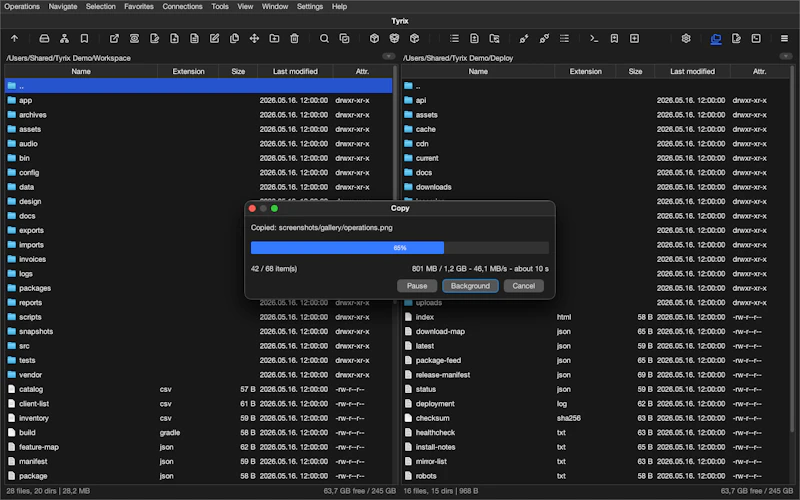This screenshot has width=800, height=500.
Task: Pause the copy operation
Action: 417,286
